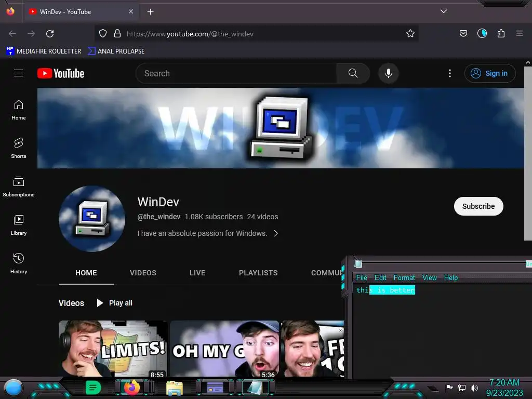Click the network tray icon

(x=462, y=388)
